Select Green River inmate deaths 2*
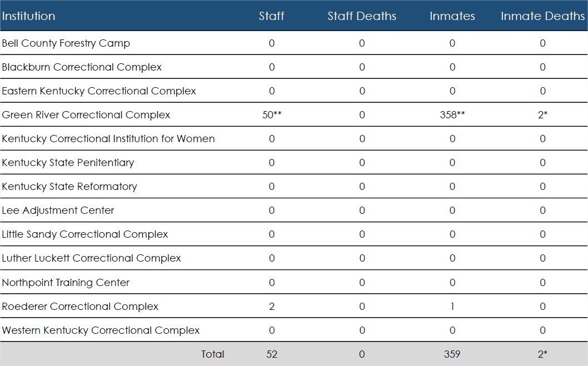Screen dimensions: 588x366 (542, 115)
